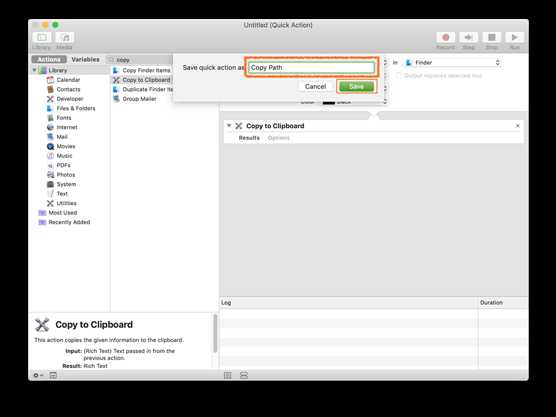This screenshot has width=556, height=417.
Task: Collapse the Library tree disclosure triangle
Action: coord(34,70)
